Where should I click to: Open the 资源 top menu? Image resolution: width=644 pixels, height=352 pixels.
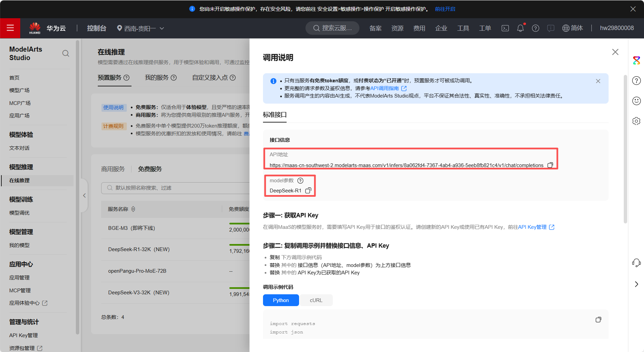397,28
